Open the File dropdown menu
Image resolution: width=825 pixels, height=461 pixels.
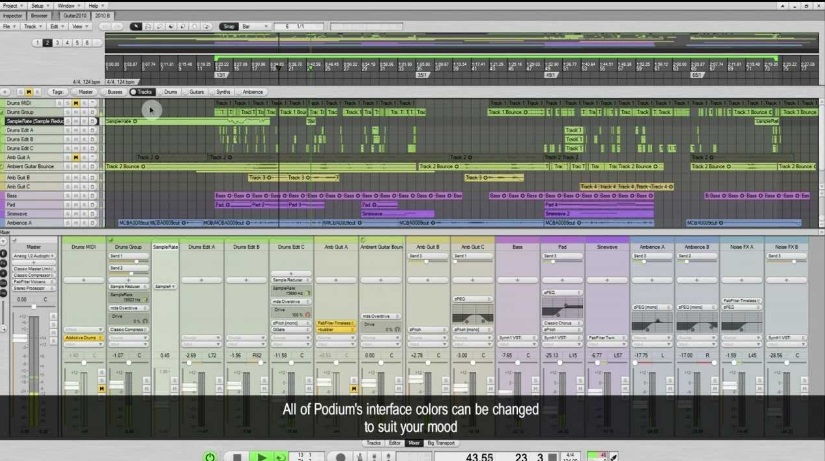(x=9, y=26)
